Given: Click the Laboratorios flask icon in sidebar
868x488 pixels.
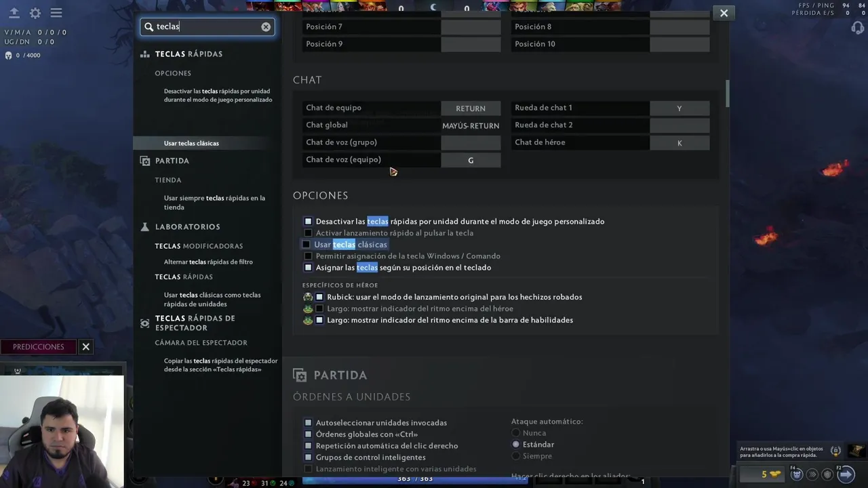Looking at the screenshot, I should pos(144,226).
